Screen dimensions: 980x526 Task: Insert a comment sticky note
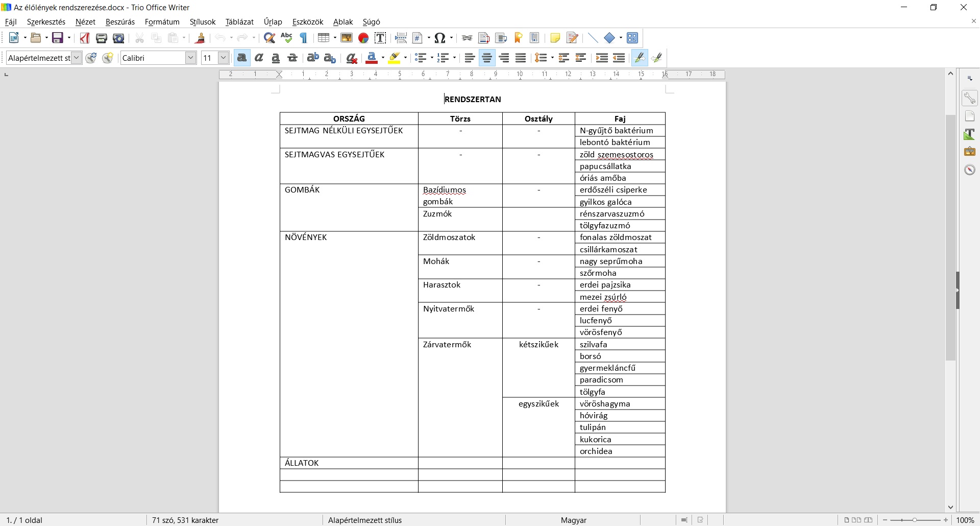pyautogui.click(x=555, y=38)
